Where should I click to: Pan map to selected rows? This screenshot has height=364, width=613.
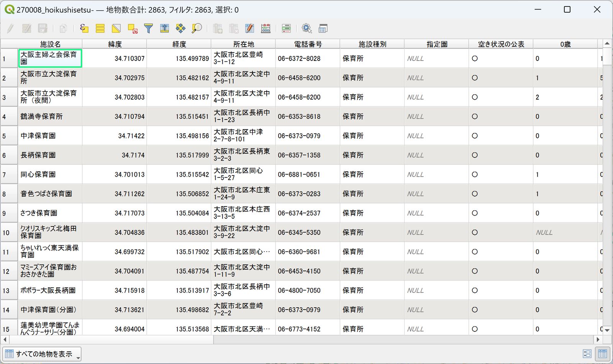pos(180,28)
